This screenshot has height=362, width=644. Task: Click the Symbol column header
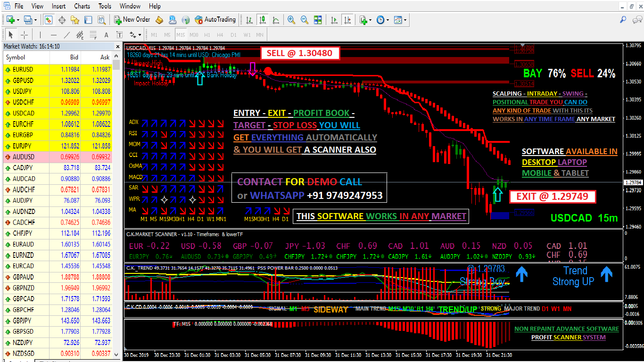point(26,57)
